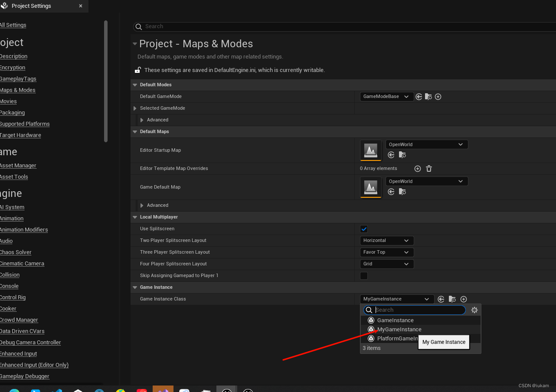Open Movies settings page
The height and width of the screenshot is (392, 556).
tap(8, 101)
